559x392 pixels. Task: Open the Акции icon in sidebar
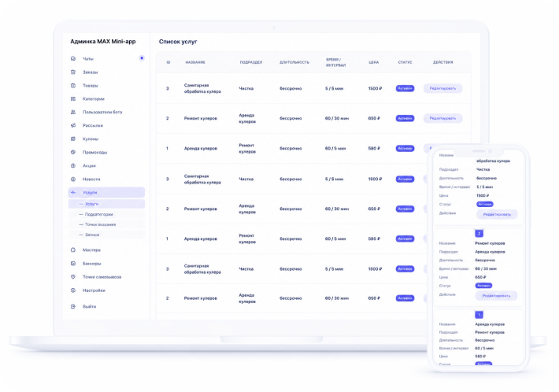73,166
